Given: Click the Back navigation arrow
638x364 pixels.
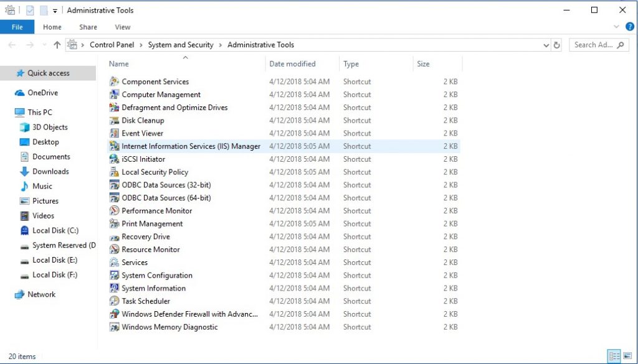Looking at the screenshot, I should coord(12,45).
